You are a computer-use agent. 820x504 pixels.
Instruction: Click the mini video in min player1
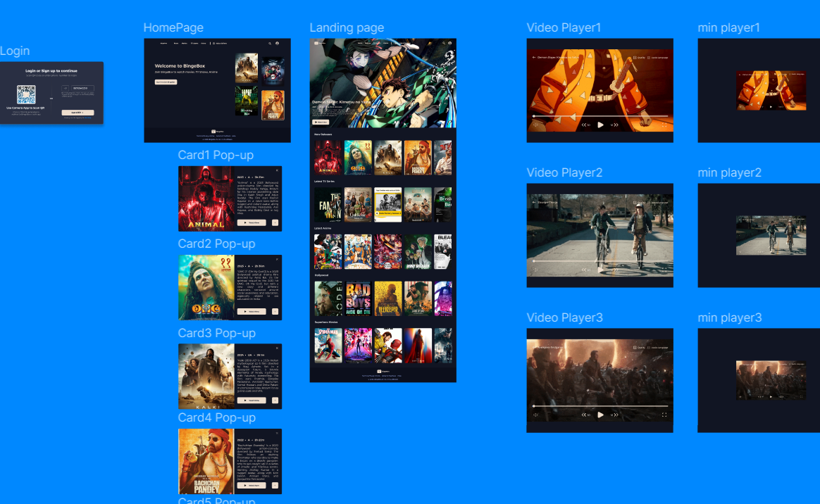coord(771,90)
